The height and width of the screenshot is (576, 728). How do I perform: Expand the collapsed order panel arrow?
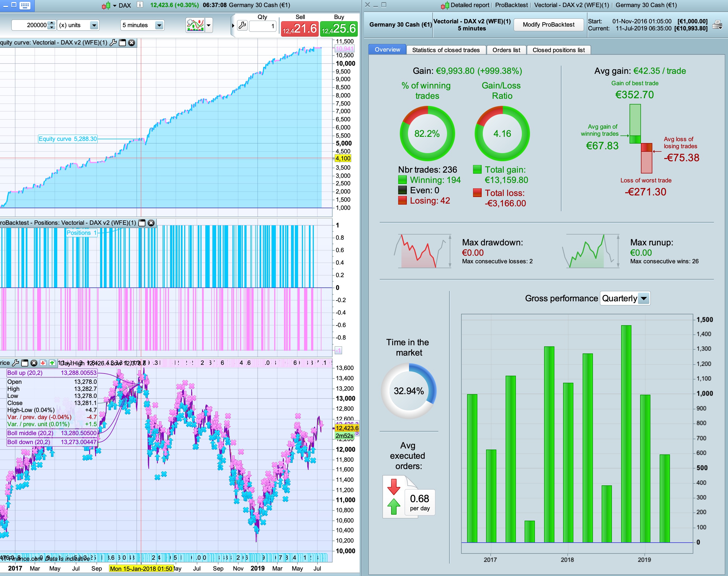[233, 25]
